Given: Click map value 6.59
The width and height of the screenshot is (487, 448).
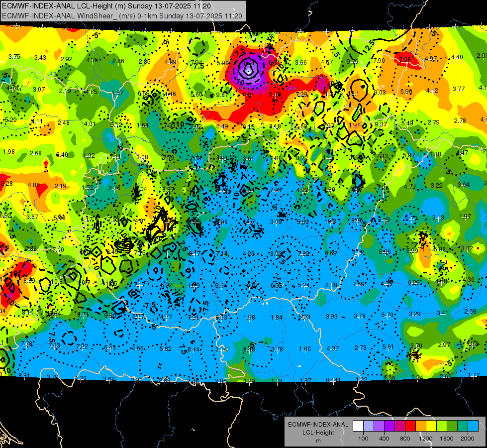Looking at the screenshot, I should click(144, 93).
